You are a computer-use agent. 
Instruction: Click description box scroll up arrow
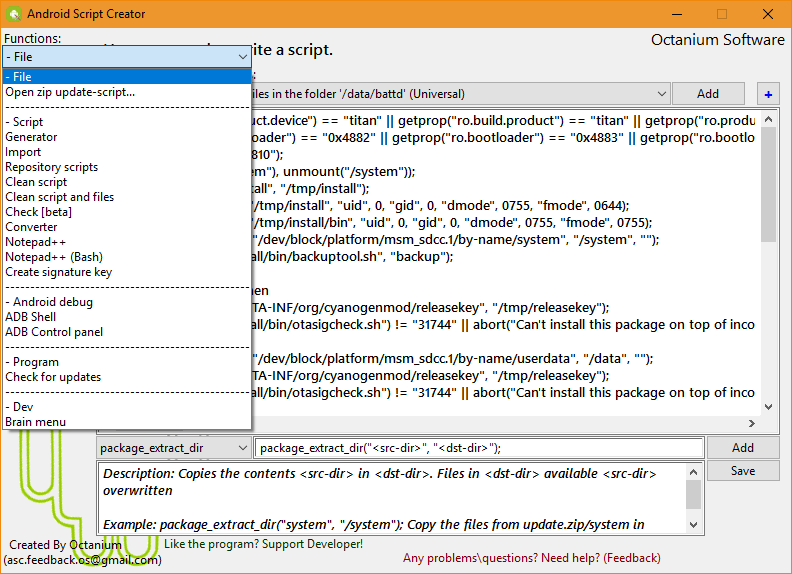pyautogui.click(x=694, y=472)
